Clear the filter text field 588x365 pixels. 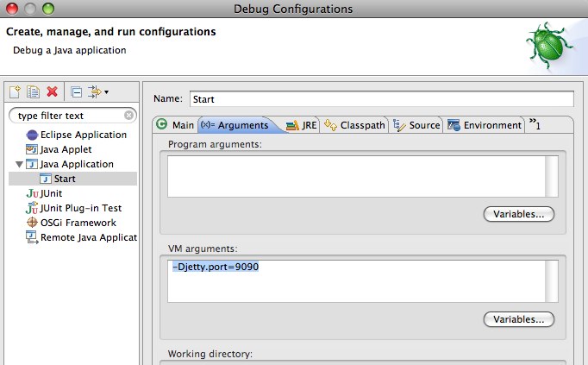(x=129, y=115)
